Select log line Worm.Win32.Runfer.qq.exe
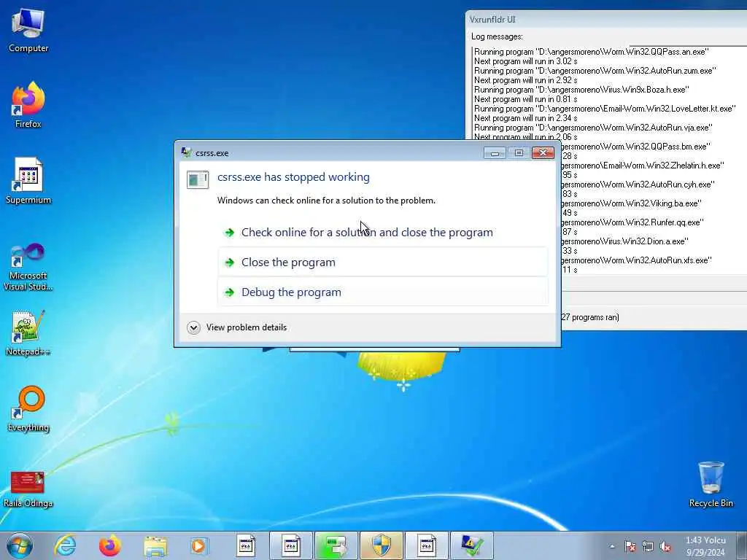 [632, 222]
